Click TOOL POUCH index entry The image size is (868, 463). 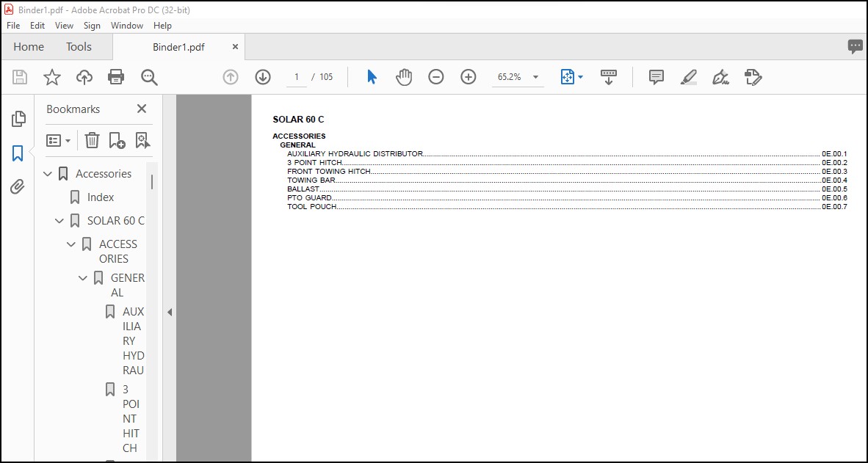(312, 207)
